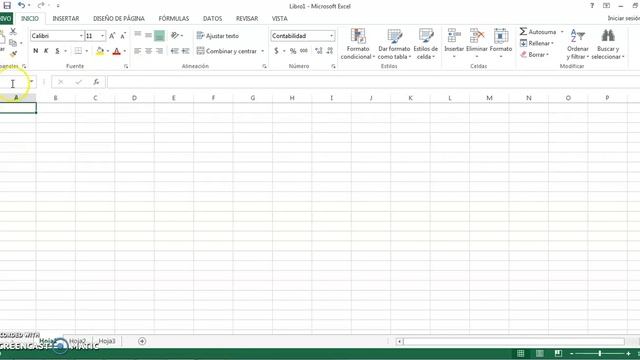
Task: Switch to DATOS tab
Action: pos(213,18)
